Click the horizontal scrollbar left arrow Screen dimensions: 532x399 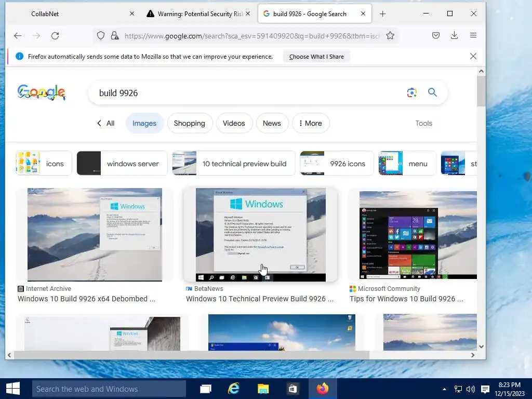point(9,355)
